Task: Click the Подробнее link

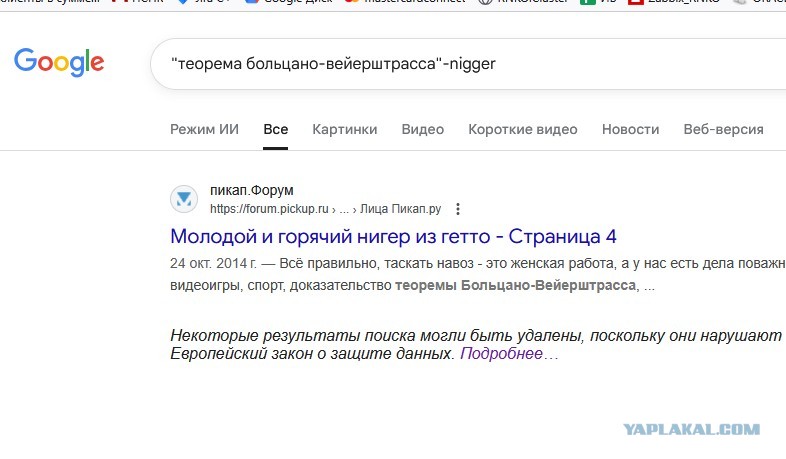Action: tap(501, 353)
